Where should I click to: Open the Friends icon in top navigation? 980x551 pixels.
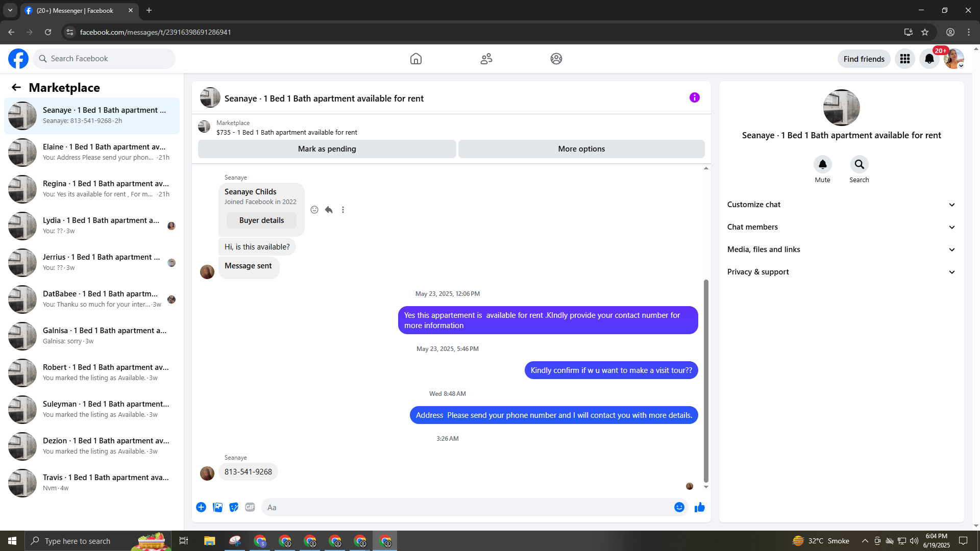tap(486, 59)
